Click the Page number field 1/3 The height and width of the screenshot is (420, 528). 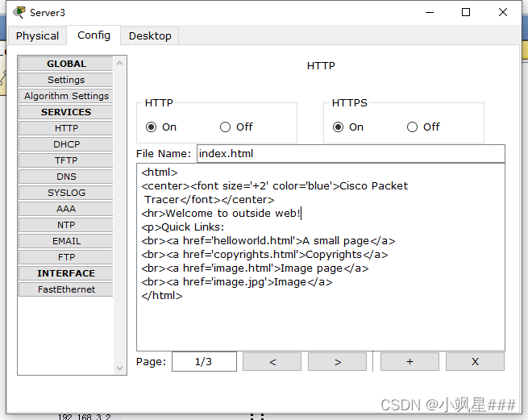(x=204, y=362)
